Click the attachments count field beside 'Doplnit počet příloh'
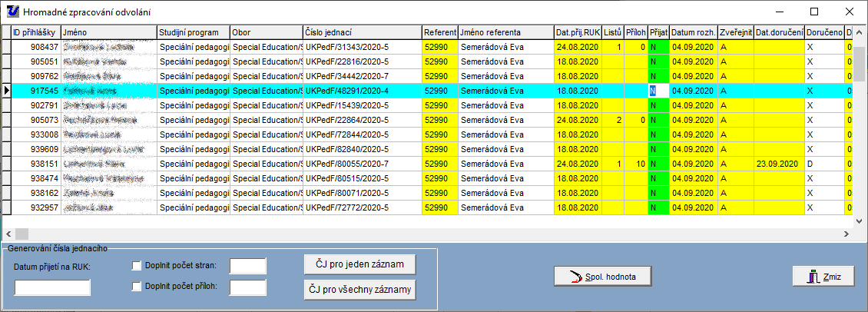 [247, 287]
